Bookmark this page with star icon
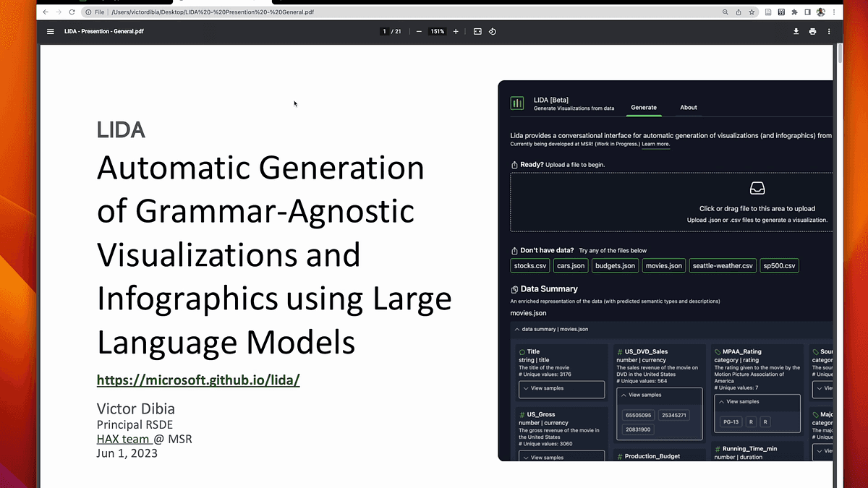This screenshot has height=488, width=868. [752, 12]
